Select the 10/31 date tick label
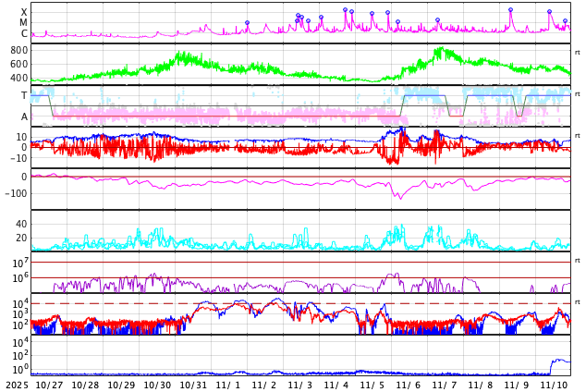This screenshot has width=586, height=392. coord(193,385)
